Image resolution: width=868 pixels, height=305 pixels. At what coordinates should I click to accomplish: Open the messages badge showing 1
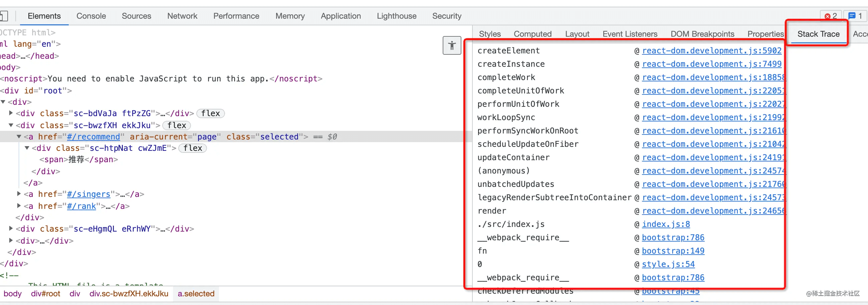point(855,16)
